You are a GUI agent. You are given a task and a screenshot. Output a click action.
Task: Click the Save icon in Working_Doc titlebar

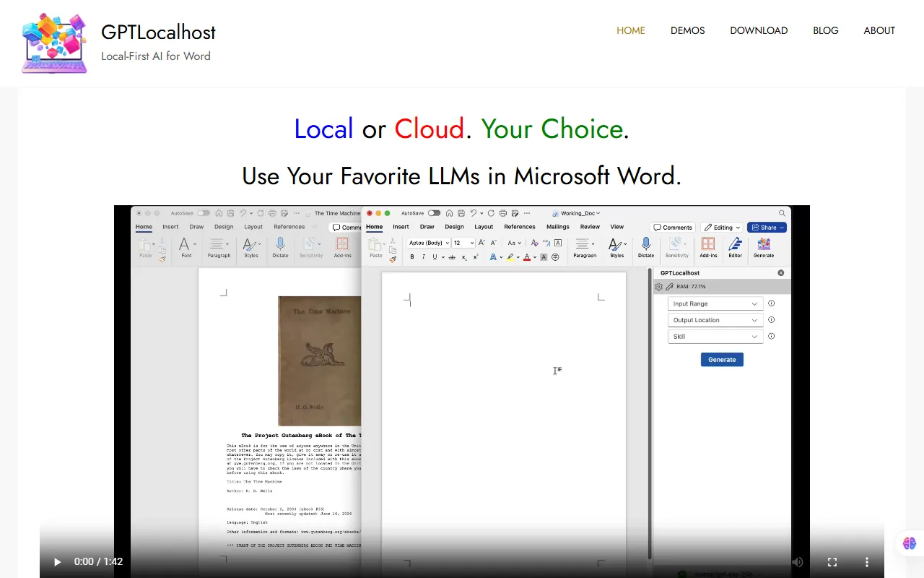point(461,213)
